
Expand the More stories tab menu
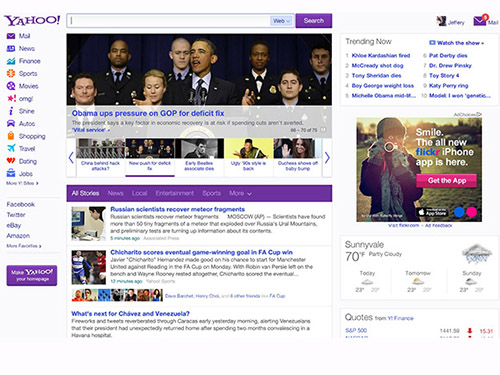[240, 193]
